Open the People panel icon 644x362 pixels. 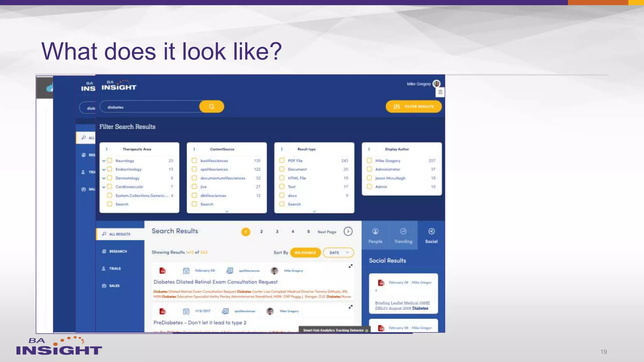coord(375,232)
